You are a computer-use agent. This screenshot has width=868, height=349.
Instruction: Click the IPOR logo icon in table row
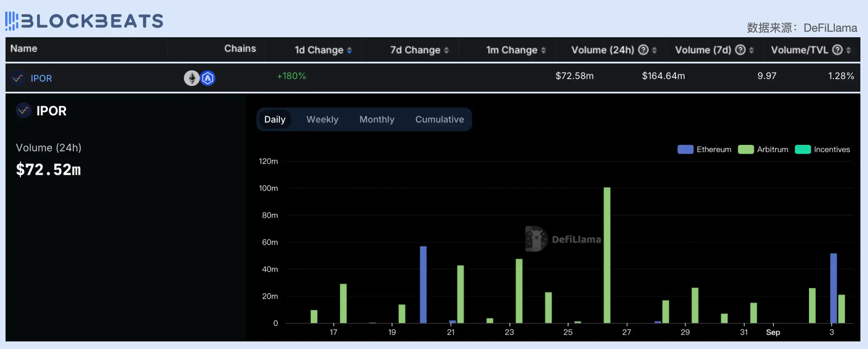click(x=18, y=78)
